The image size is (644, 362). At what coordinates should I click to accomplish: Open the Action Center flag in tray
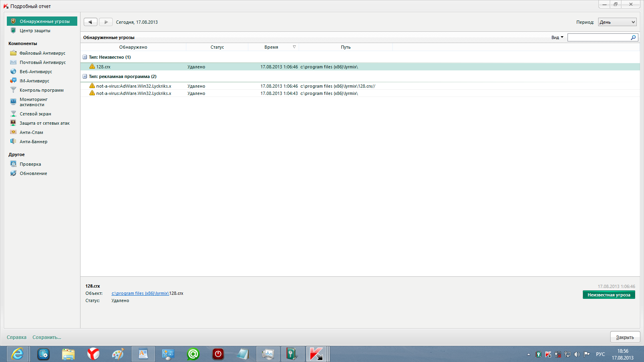click(x=587, y=354)
